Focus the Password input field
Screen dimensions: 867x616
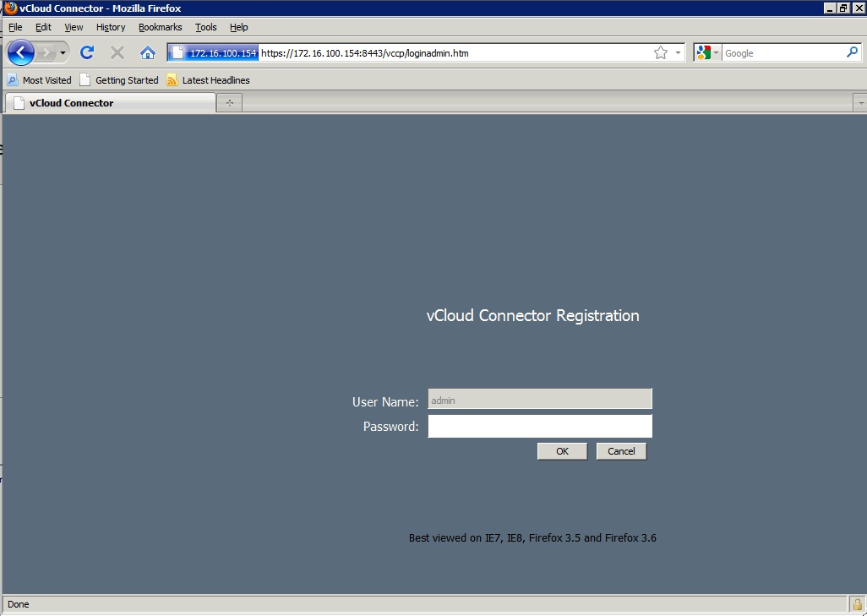click(540, 427)
